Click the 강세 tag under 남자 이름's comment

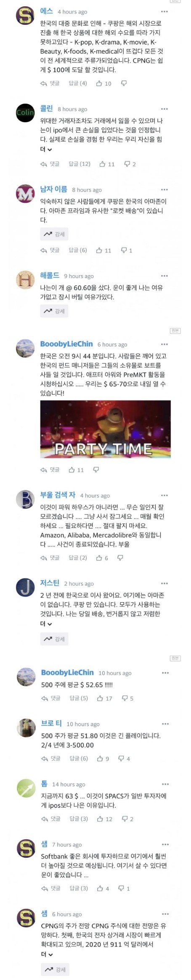point(54,234)
